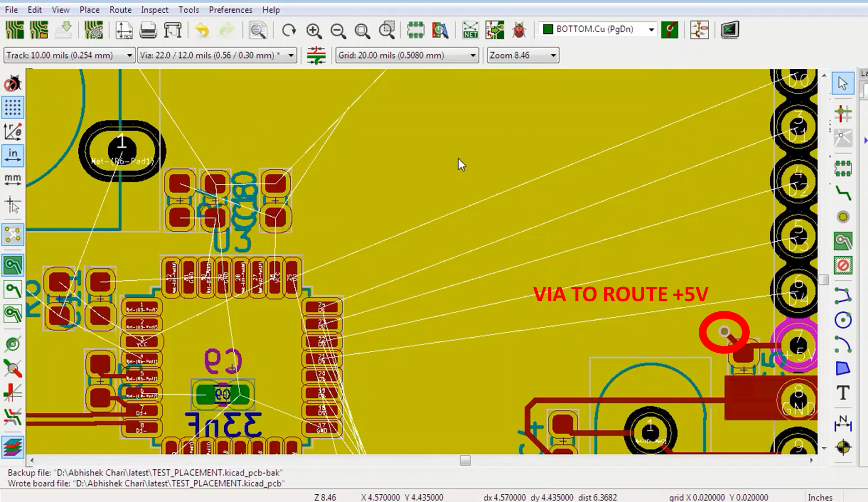Open the Footprint Library Browser
Image resolution: width=868 pixels, height=502 pixels.
pos(440,30)
